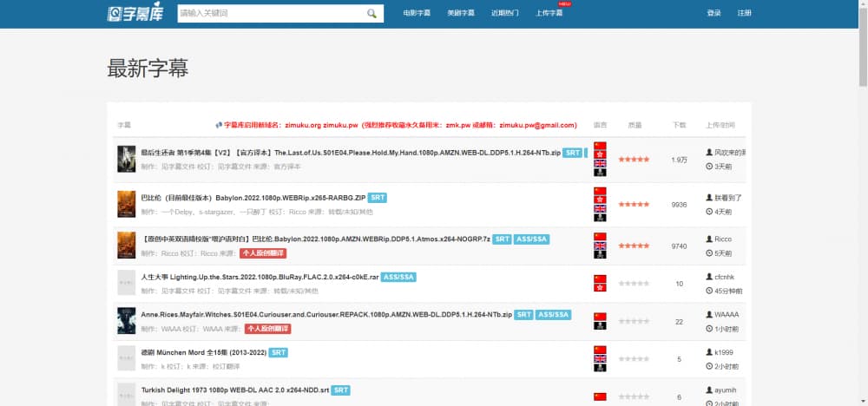The width and height of the screenshot is (868, 406).
Task: Click ASS/SSA tag on Lighting Up the Stars
Action: point(398,277)
